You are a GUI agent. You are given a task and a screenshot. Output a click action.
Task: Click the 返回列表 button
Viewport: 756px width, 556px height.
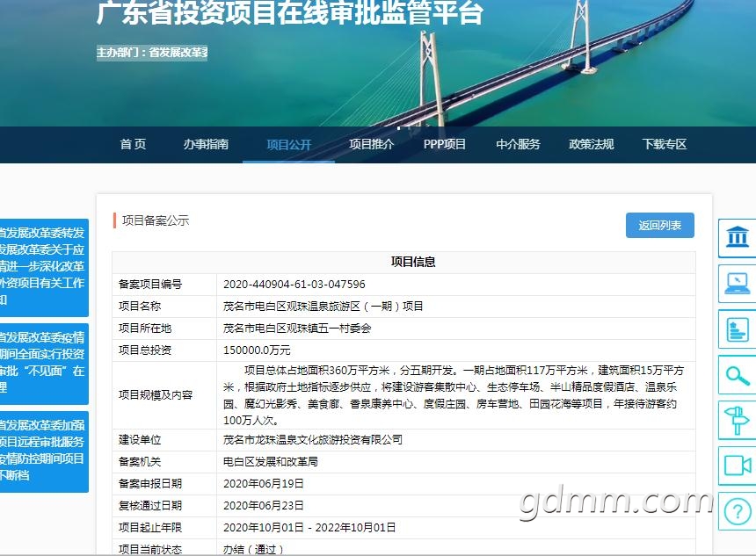[x=659, y=225]
